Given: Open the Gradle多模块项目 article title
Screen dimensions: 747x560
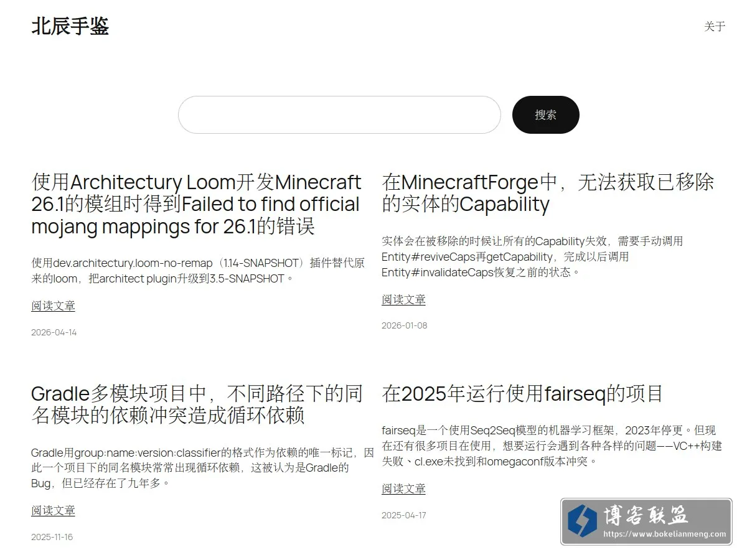Looking at the screenshot, I should pyautogui.click(x=197, y=404).
